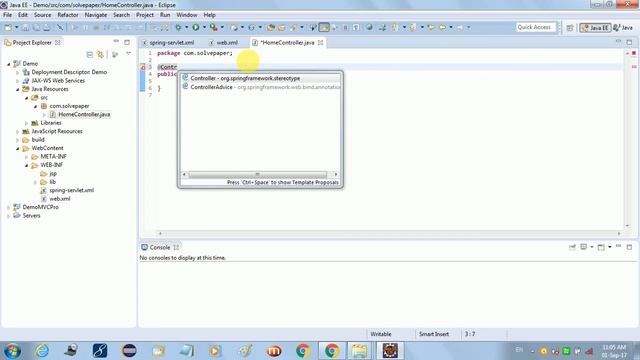Open the Refactor menu

click(x=68, y=15)
